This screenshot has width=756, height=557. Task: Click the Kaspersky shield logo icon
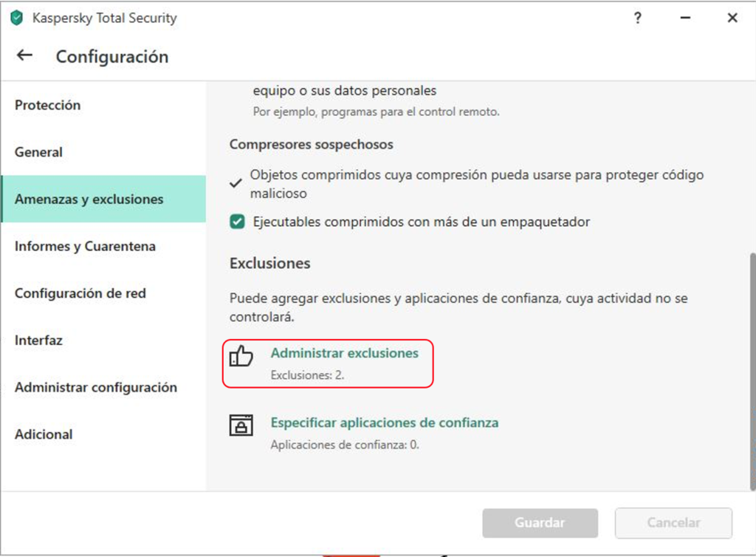(16, 18)
